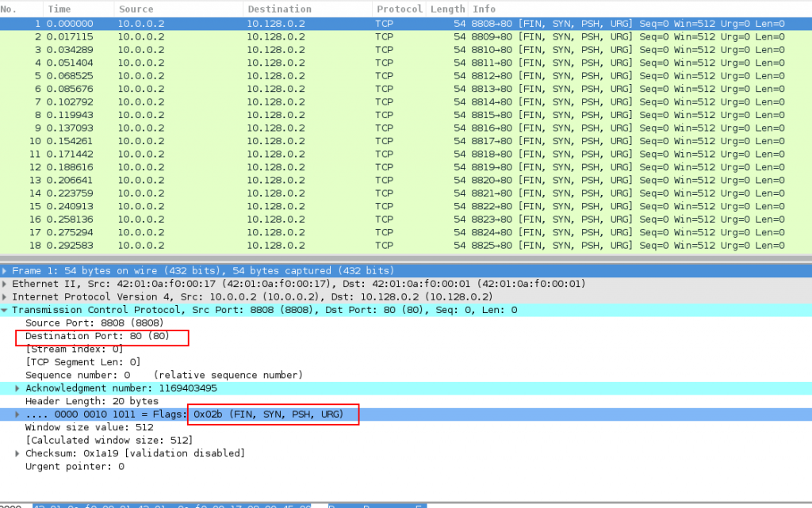Select the Window size value: 512 line
Viewport: 812px width, 508px height.
pyautogui.click(x=87, y=427)
